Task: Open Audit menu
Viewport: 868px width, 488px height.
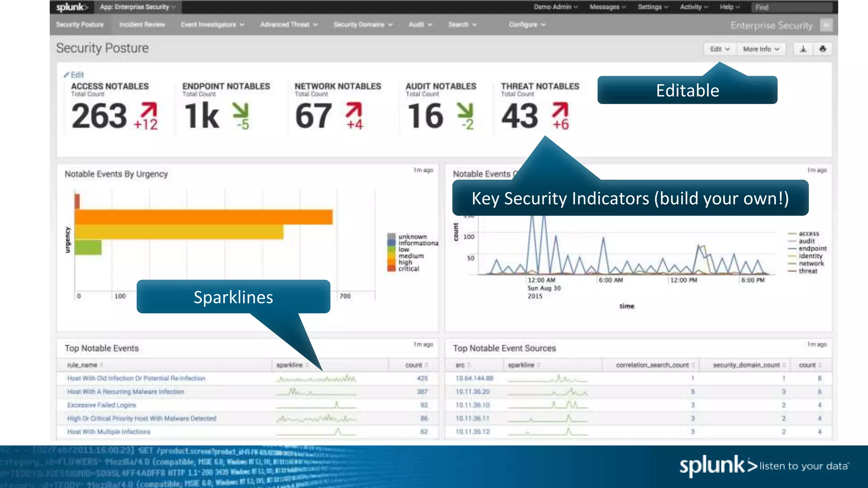Action: (420, 25)
